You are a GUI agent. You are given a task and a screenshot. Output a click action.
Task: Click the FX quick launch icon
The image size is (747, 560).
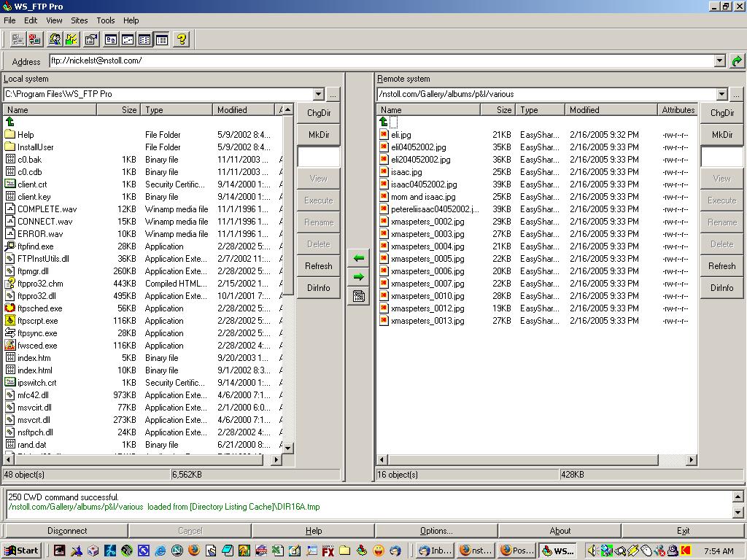click(328, 551)
